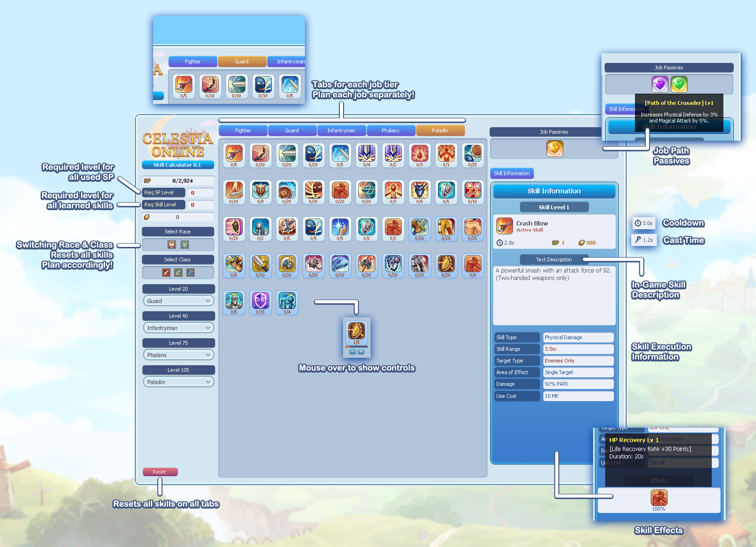Image resolution: width=756 pixels, height=547 pixels.
Task: Switch to the Infantryman tab in main calculator
Action: [341, 130]
